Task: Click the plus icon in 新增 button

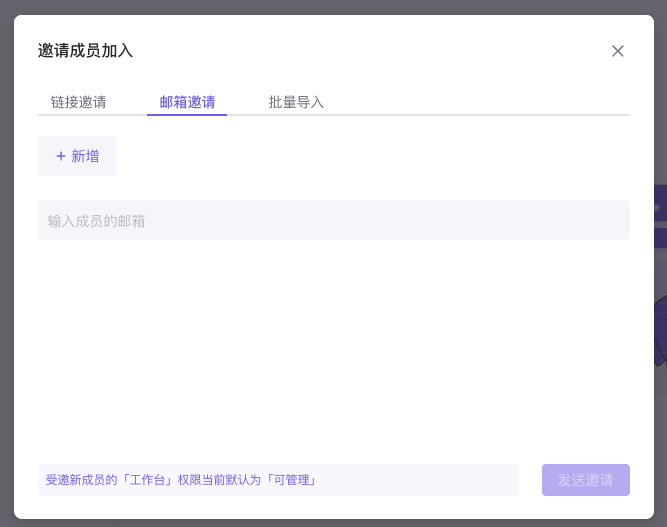Action: (x=60, y=156)
